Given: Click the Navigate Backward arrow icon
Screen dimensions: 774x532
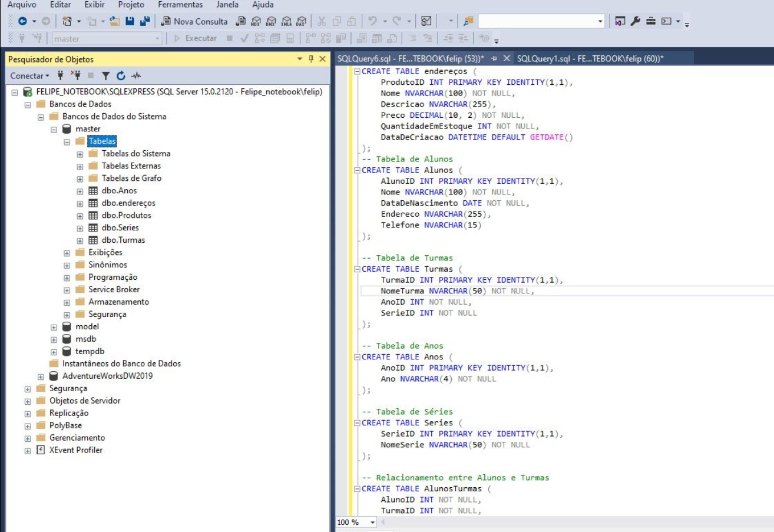Looking at the screenshot, I should tap(22, 22).
